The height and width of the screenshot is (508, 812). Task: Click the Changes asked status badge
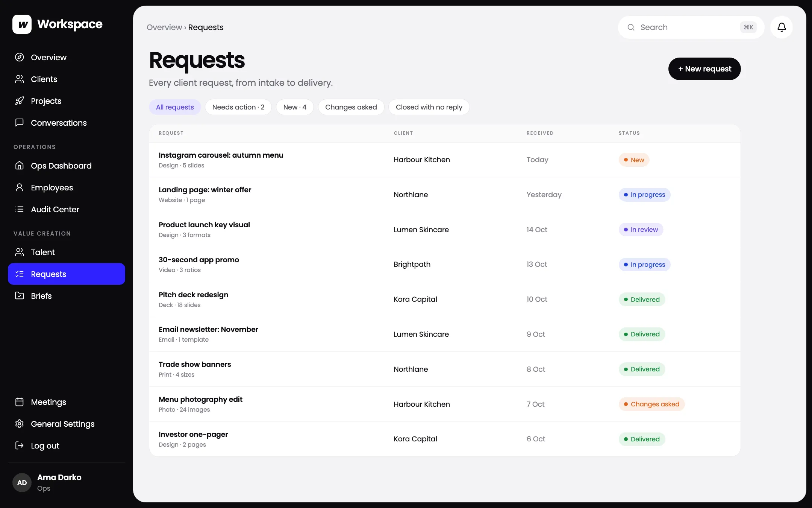[651, 404]
